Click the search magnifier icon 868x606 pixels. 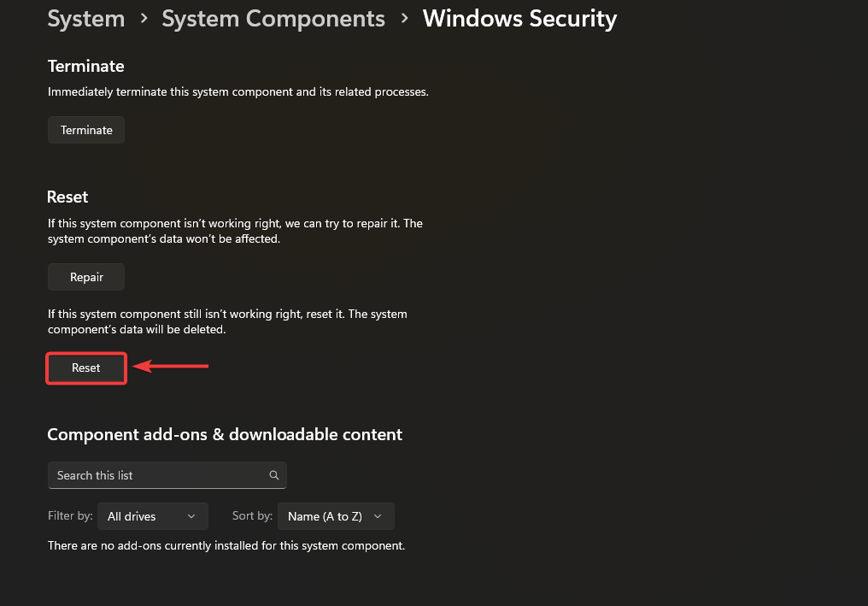pyautogui.click(x=274, y=475)
